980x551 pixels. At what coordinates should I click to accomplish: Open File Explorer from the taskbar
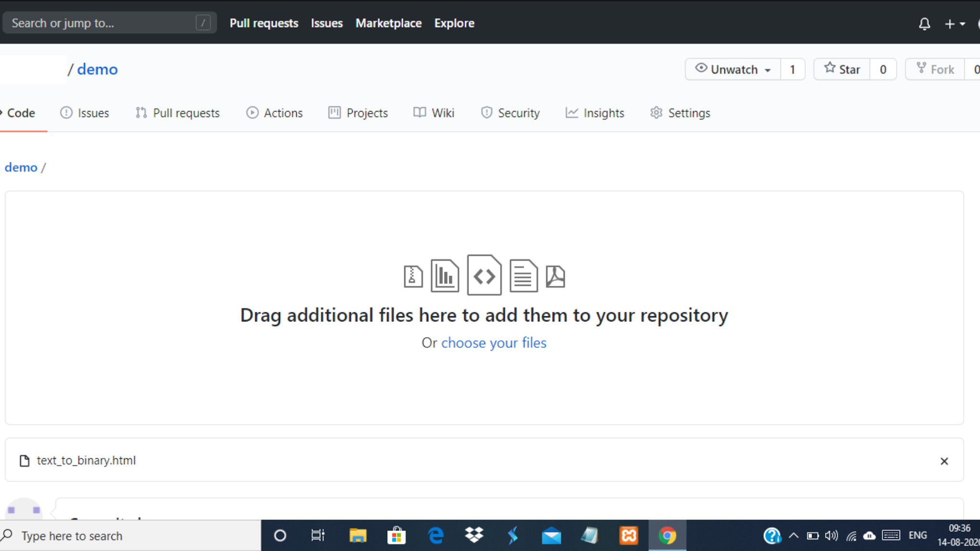point(357,535)
